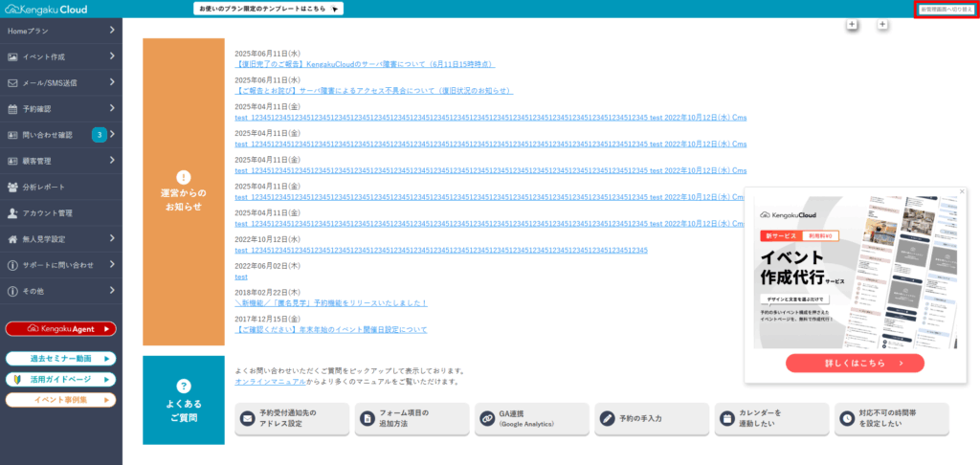The width and height of the screenshot is (980, 465).
Task: Click the clock icon on 対応不可の時間帯 card
Action: [846, 418]
